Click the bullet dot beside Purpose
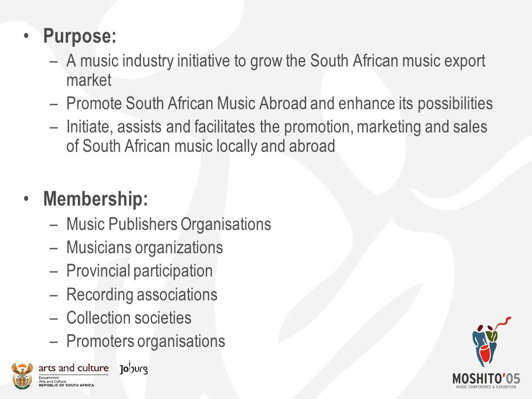Screen dimensions: 532x399 (27, 35)
